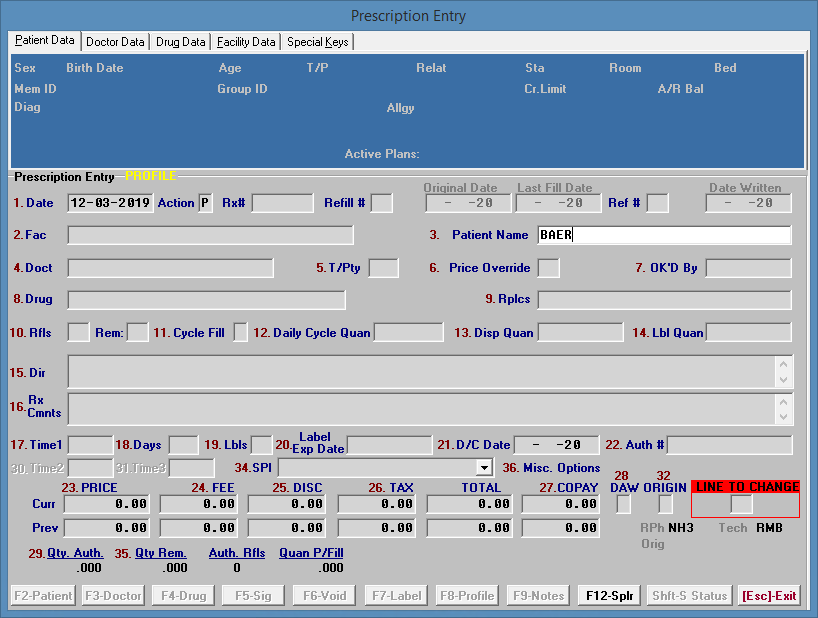Expand the SPI dropdown list
The height and width of the screenshot is (618, 818).
(x=484, y=467)
